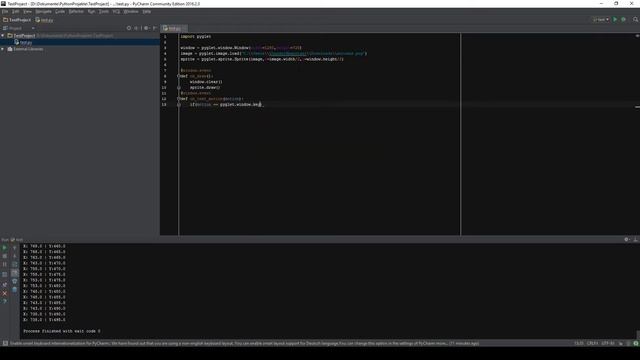Run the test configuration with green play button
Screen dimensions: 640x360
coord(615,19)
